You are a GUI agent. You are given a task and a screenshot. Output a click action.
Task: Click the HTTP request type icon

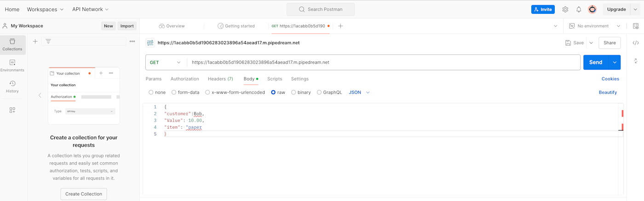150,43
